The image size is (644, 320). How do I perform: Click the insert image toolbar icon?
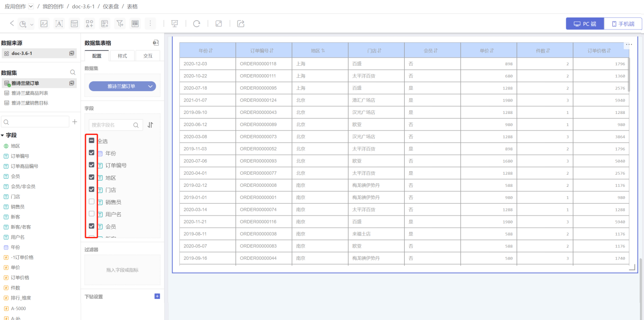coord(44,24)
